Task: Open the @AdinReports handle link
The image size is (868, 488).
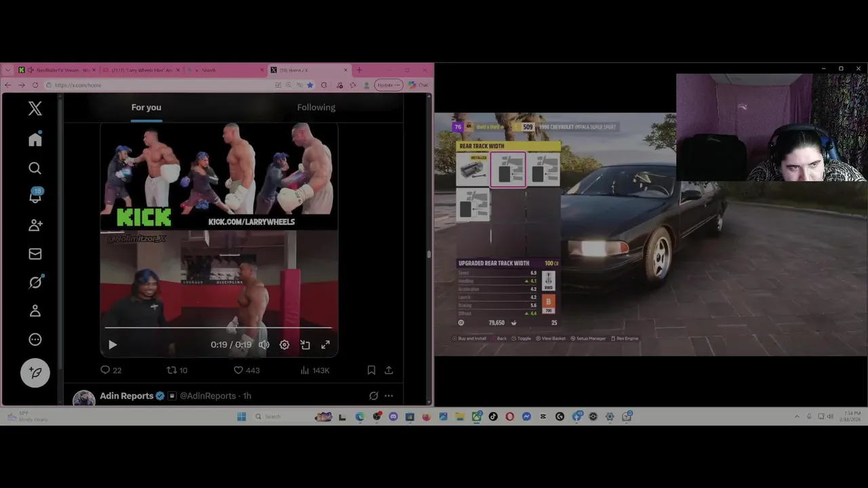Action: (208, 396)
